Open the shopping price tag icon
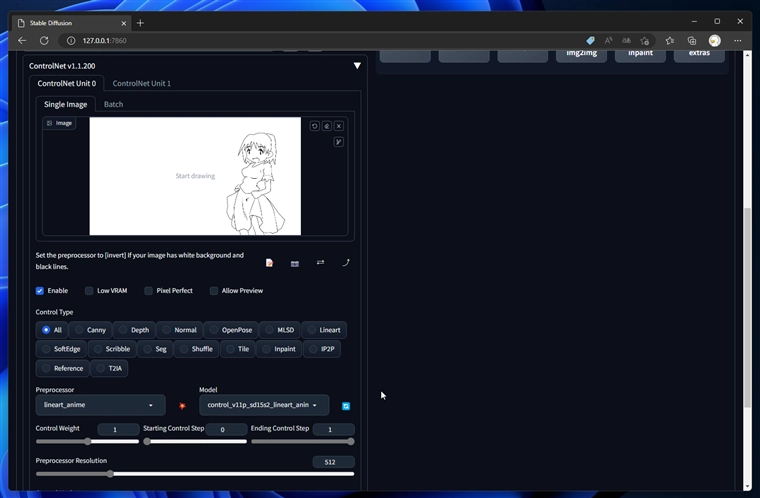Image resolution: width=760 pixels, height=498 pixels. coord(590,41)
